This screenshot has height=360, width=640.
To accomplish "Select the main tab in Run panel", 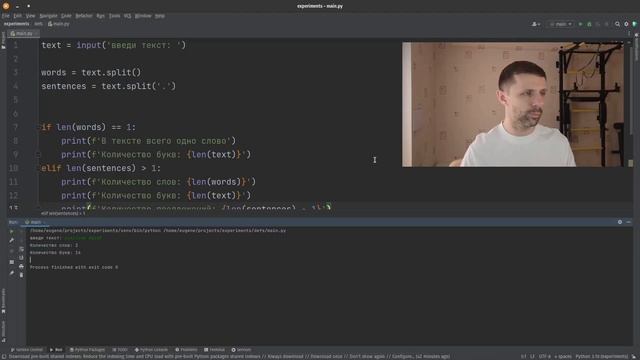I will click(x=35, y=222).
